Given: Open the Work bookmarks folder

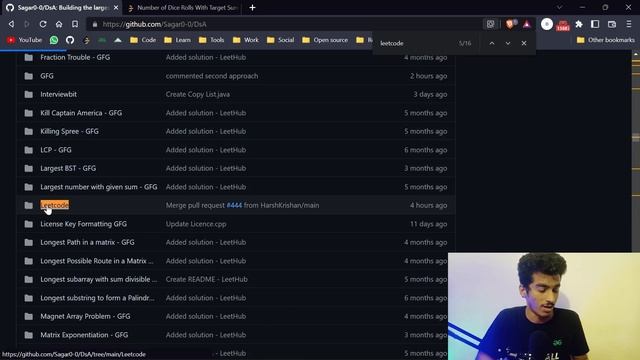Looking at the screenshot, I should pyautogui.click(x=246, y=40).
